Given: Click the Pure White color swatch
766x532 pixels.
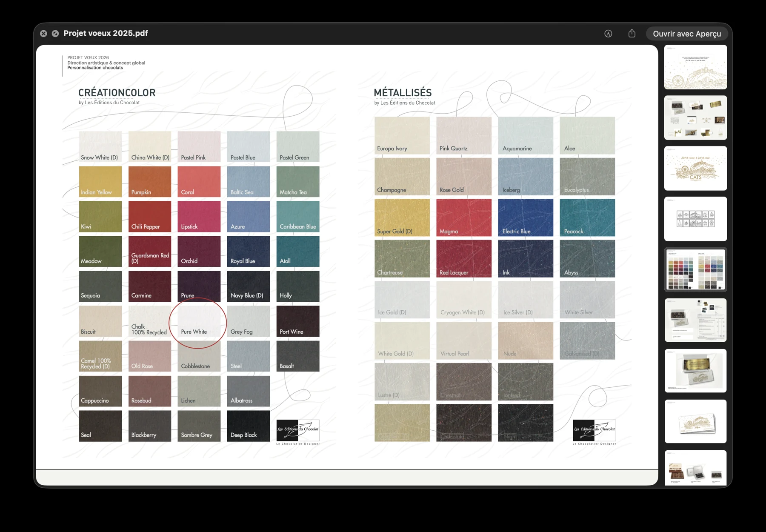Looking at the screenshot, I should [199, 321].
